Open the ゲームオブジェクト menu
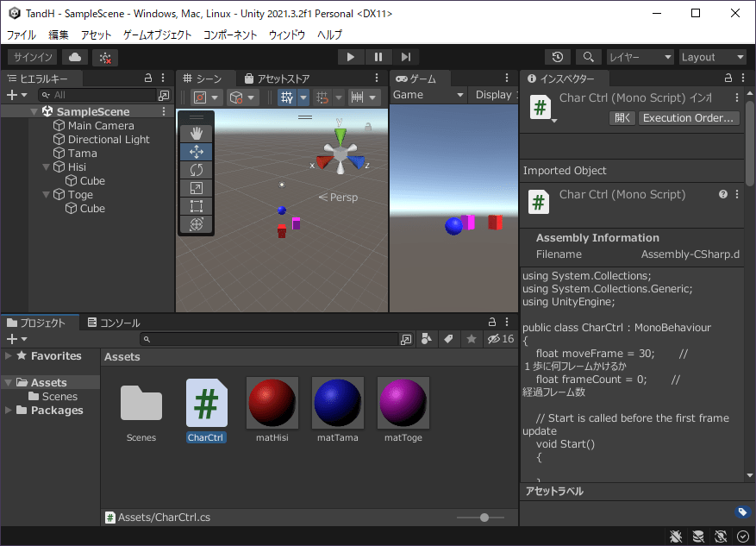Screen dimensions: 756x546 click(x=157, y=35)
